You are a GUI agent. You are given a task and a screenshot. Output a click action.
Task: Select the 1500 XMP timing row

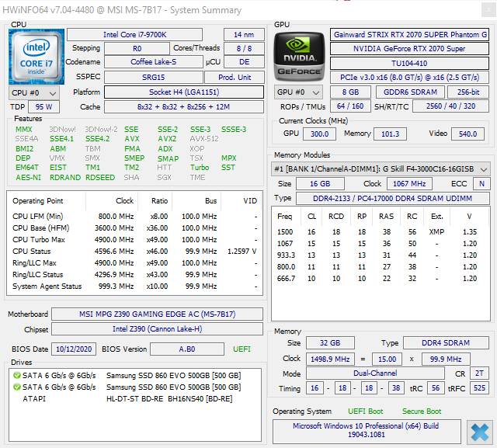tap(381, 232)
